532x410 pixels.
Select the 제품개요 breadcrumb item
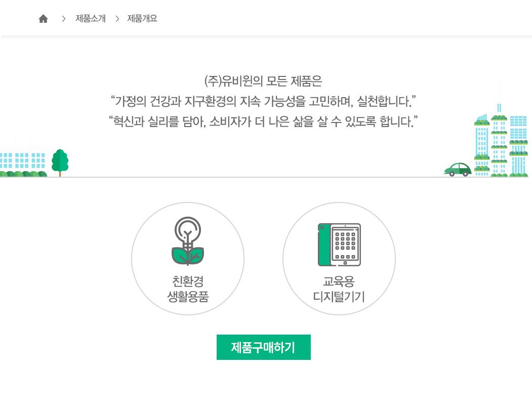[x=142, y=18]
